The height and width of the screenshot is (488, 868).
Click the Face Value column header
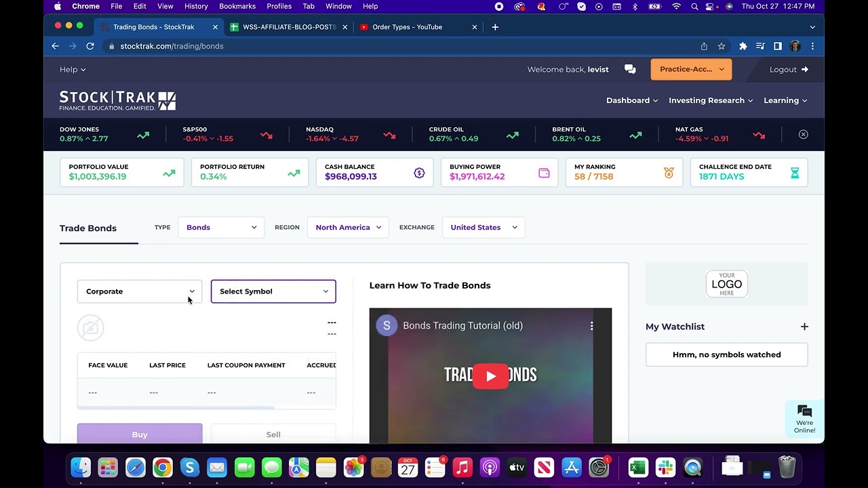[108, 365]
